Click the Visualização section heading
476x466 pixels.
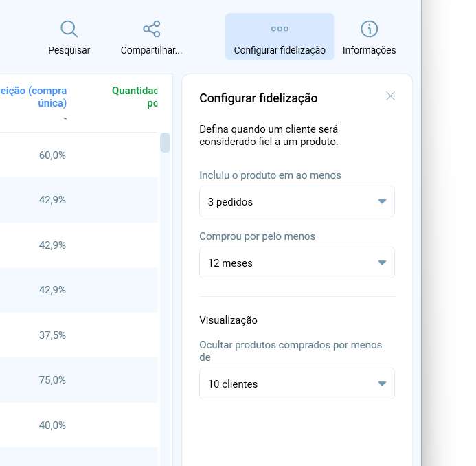(x=228, y=320)
